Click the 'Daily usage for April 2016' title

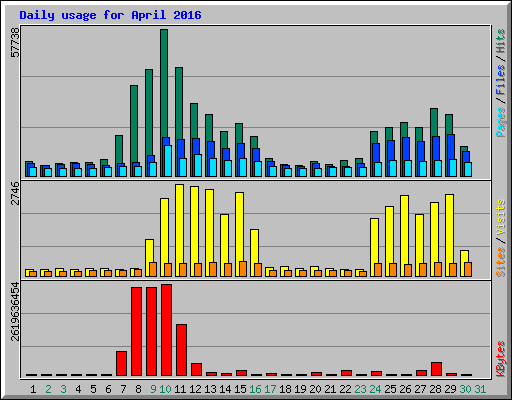(x=110, y=15)
